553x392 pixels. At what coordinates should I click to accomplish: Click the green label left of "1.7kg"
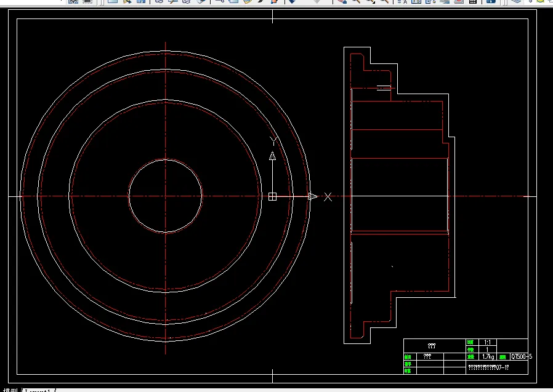(x=470, y=357)
